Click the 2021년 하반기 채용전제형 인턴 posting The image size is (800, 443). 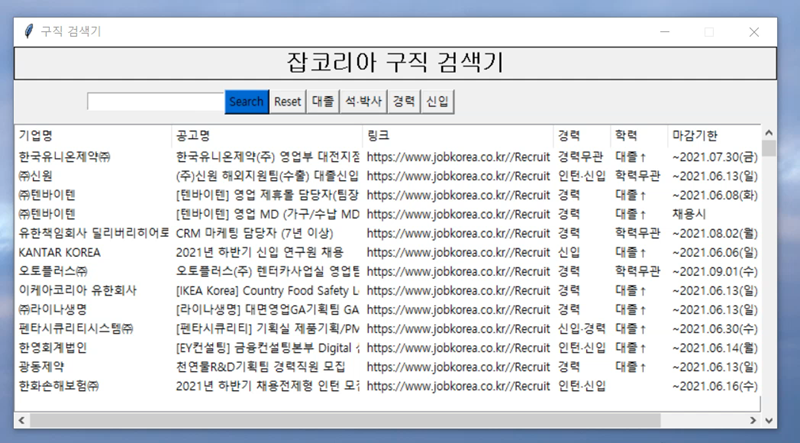[267, 386]
